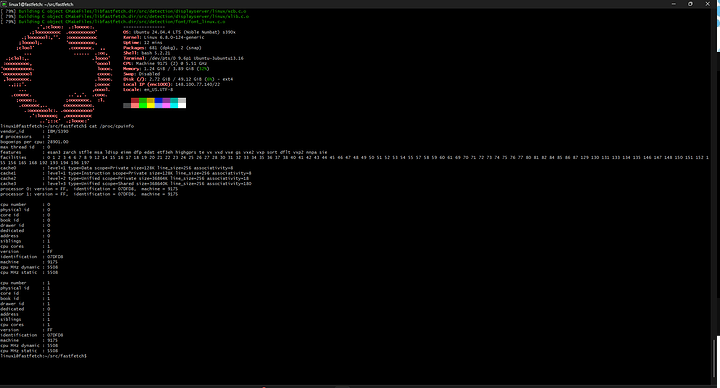Image resolution: width=720 pixels, height=388 pixels.
Task: Click the 'cache2' level=2 Unified line
Action: click(x=124, y=178)
